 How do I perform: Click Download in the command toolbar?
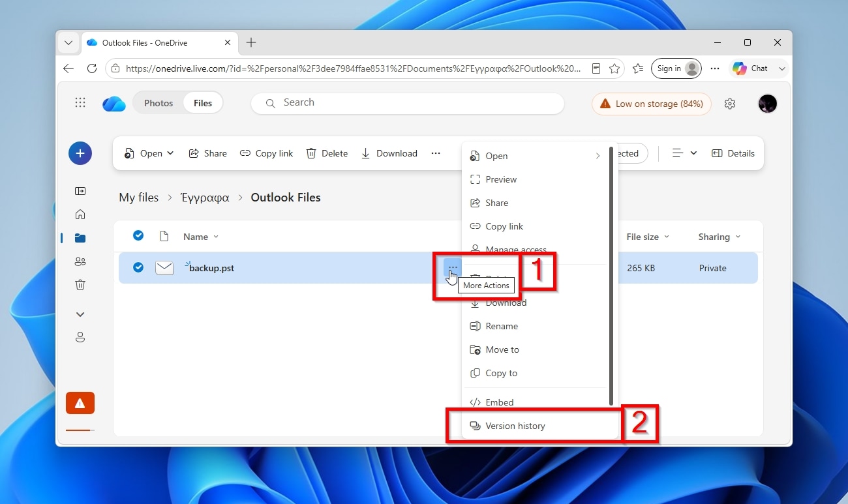(389, 153)
